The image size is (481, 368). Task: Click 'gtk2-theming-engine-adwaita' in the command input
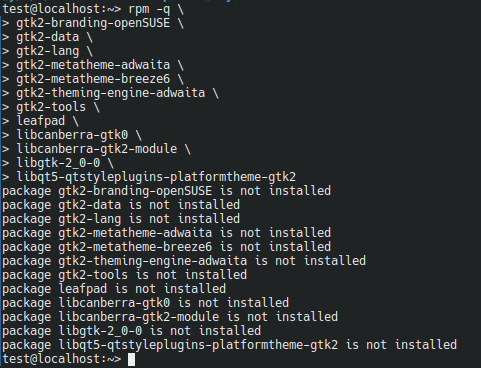(111, 93)
